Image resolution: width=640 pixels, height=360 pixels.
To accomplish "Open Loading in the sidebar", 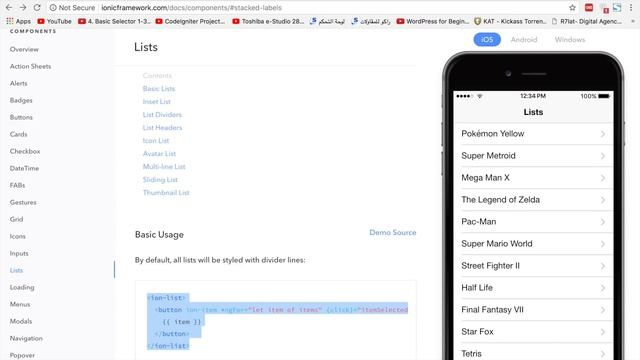I will [x=22, y=287].
